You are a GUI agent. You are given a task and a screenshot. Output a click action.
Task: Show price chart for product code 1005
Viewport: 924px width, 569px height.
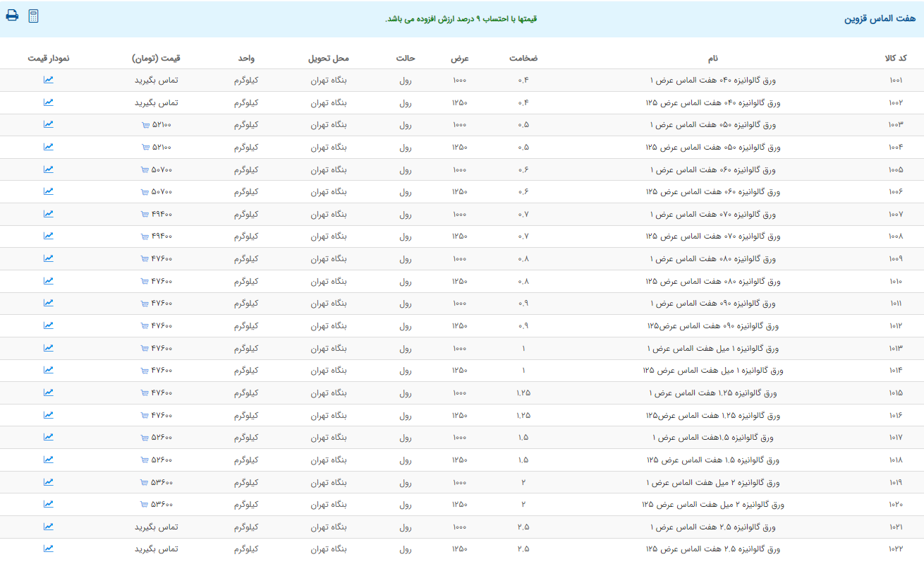(x=48, y=169)
